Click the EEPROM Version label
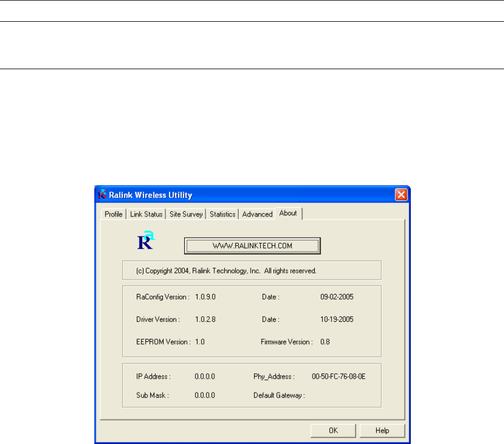Viewport: 504px width, 444px height. (x=164, y=342)
